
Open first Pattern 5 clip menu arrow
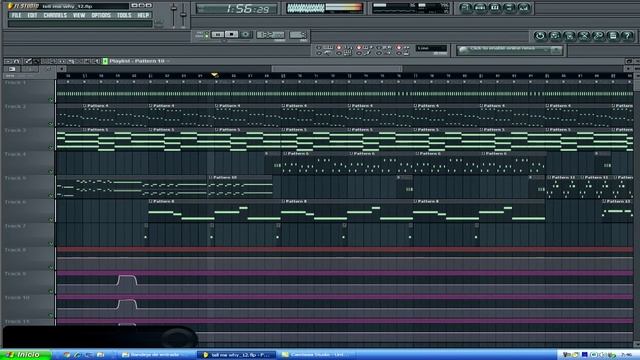(x=84, y=130)
